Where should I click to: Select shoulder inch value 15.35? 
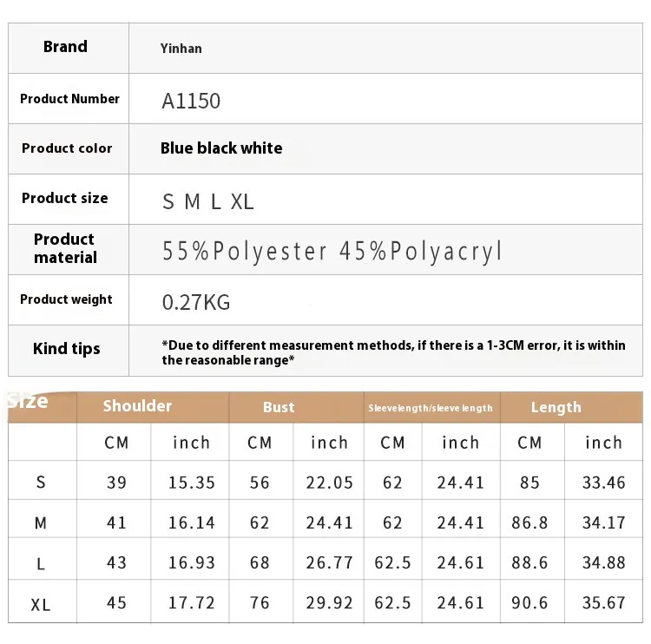click(x=191, y=483)
